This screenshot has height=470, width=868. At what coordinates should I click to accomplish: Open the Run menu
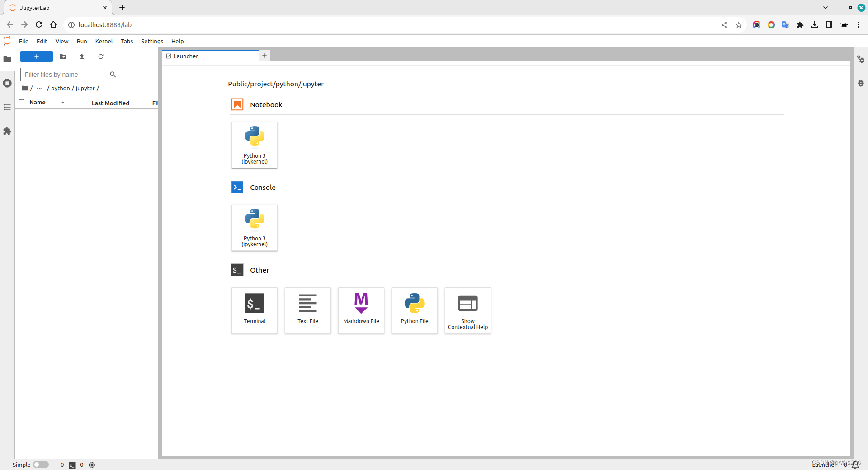[x=82, y=41]
